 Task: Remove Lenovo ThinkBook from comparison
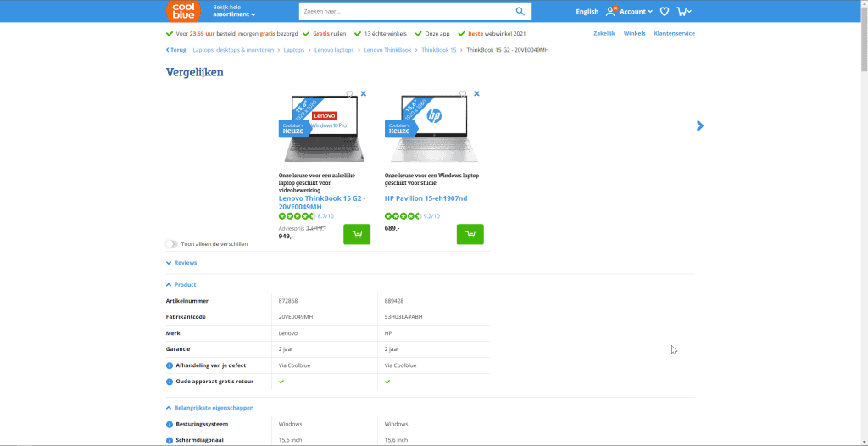click(x=363, y=93)
